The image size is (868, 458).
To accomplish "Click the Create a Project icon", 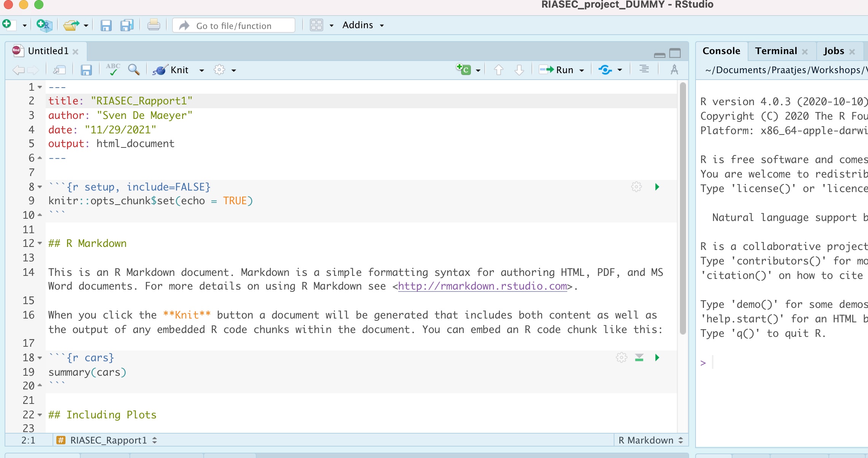I will (45, 25).
